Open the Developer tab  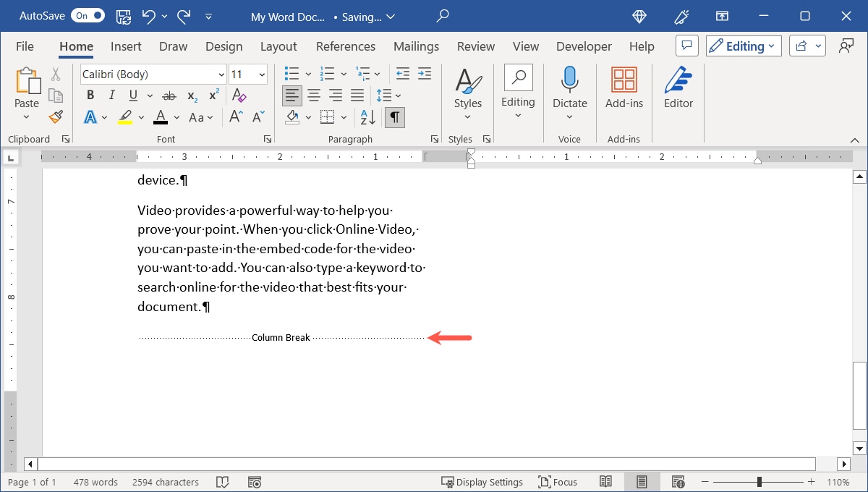point(583,46)
